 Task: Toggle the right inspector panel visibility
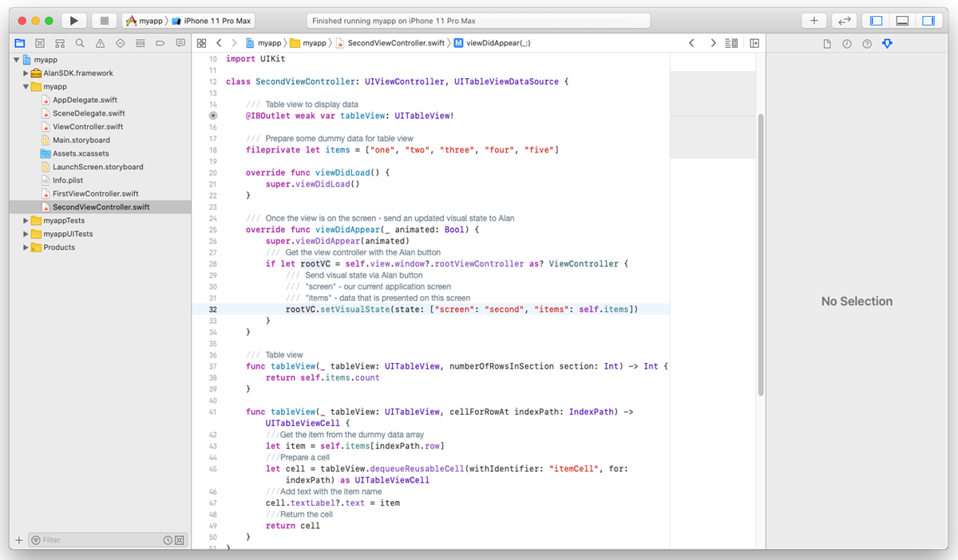pos(928,20)
